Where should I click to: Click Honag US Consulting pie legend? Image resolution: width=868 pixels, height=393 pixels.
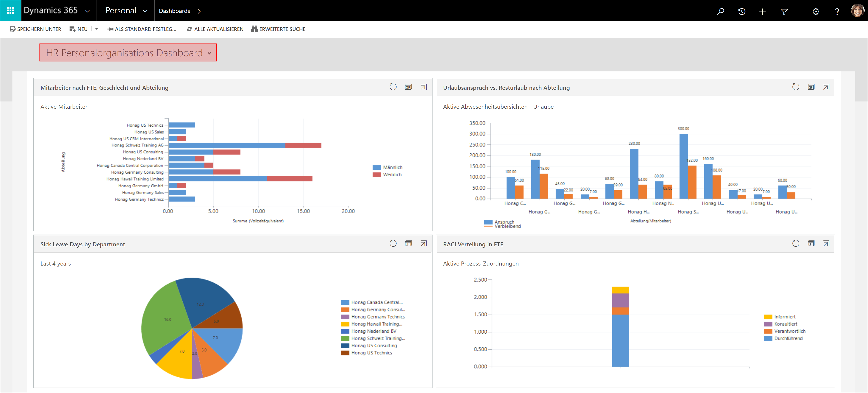tap(369, 346)
